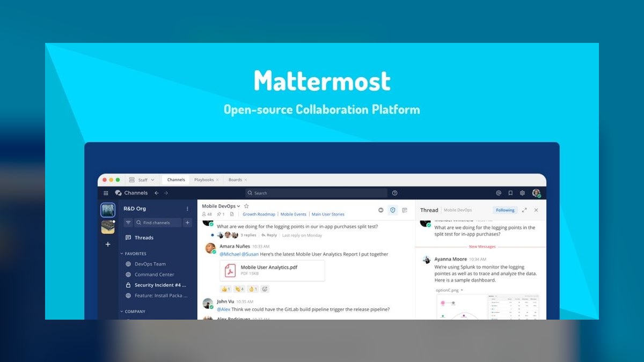Viewport: 644px width, 362px height.
Task: Open the Mobile User Analytics.pdf attachment
Action: click(x=272, y=270)
